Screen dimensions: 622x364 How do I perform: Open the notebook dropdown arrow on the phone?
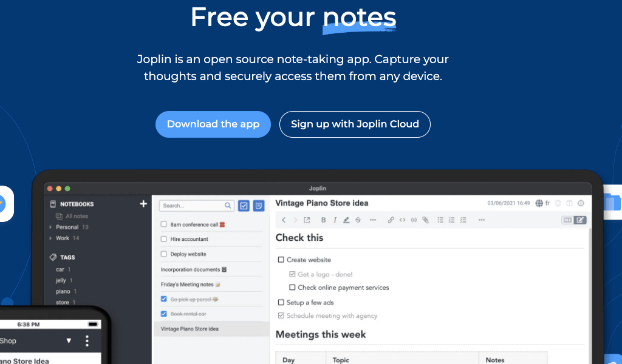click(69, 340)
